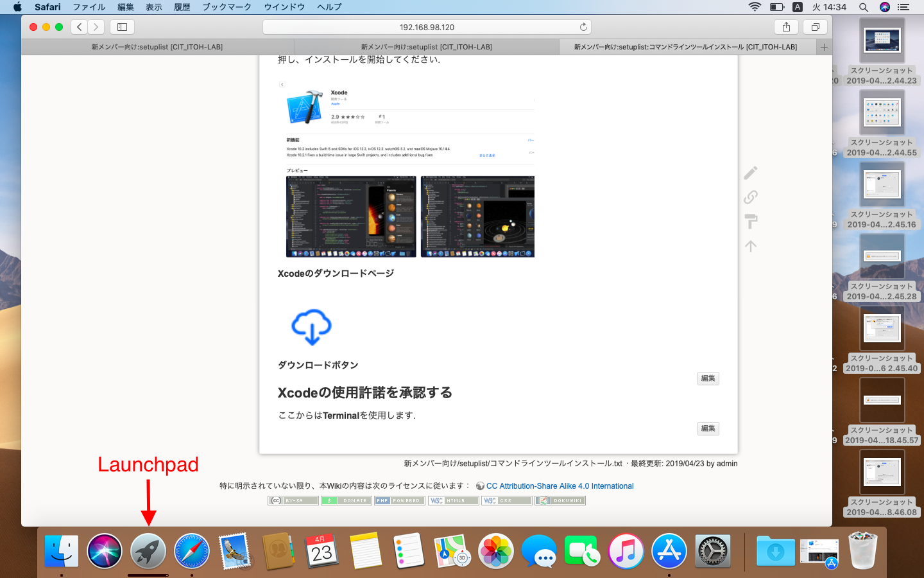Viewport: 924px width, 578px height.
Task: Click the DOKUWIKI badge
Action: [x=560, y=500]
